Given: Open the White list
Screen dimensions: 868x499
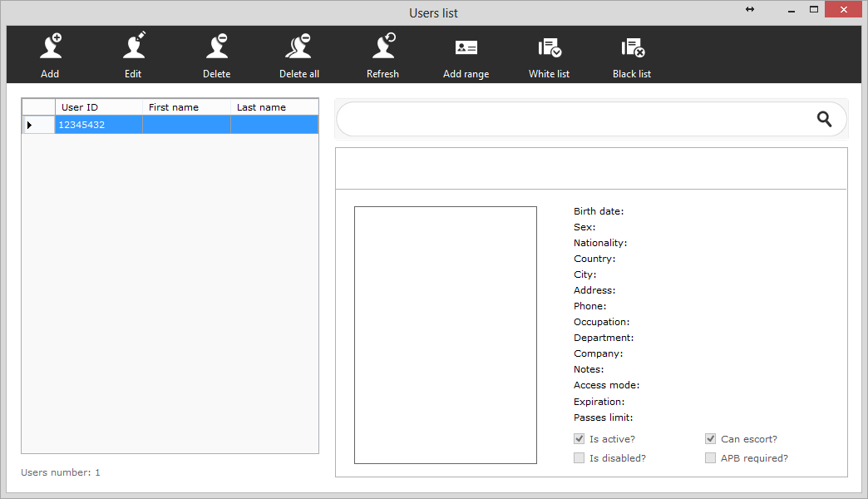Looking at the screenshot, I should pyautogui.click(x=549, y=48).
